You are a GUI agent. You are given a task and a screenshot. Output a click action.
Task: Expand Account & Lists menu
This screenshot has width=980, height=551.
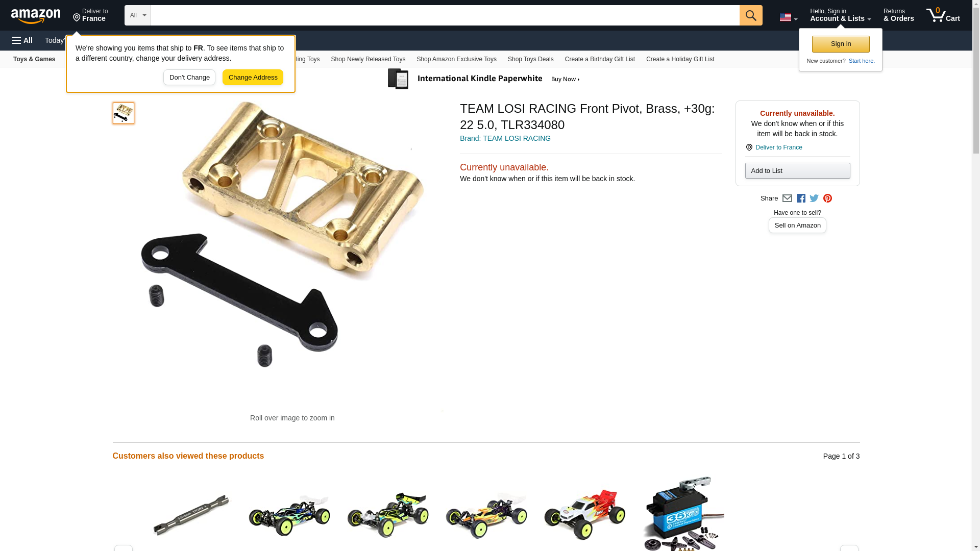[x=840, y=15]
